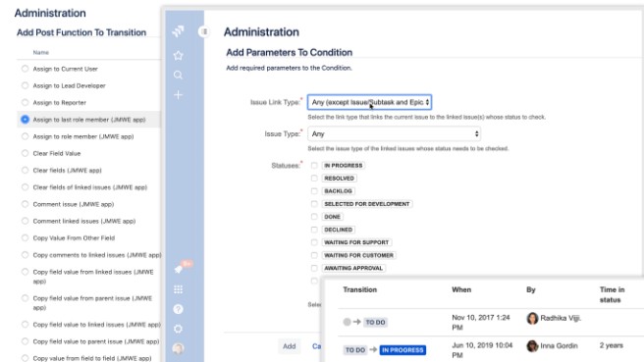This screenshot has height=362, width=644.
Task: Check the DONE status checkbox
Action: tap(314, 217)
